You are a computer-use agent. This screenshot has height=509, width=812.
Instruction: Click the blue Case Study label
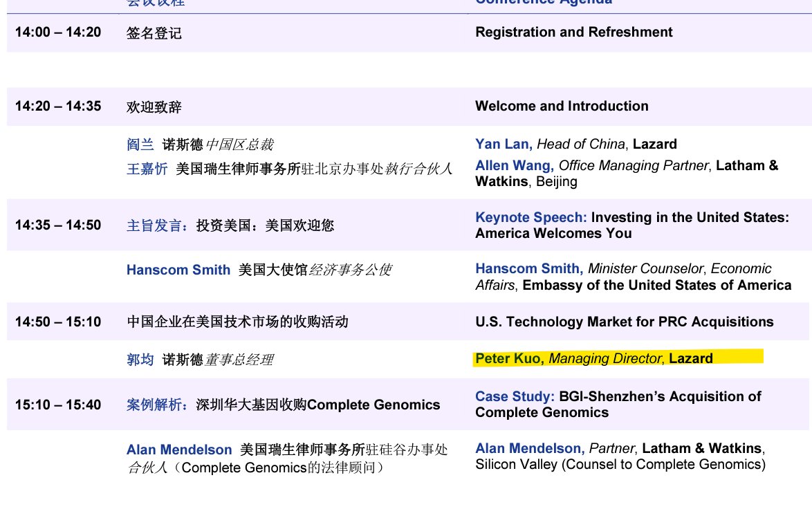(x=515, y=397)
